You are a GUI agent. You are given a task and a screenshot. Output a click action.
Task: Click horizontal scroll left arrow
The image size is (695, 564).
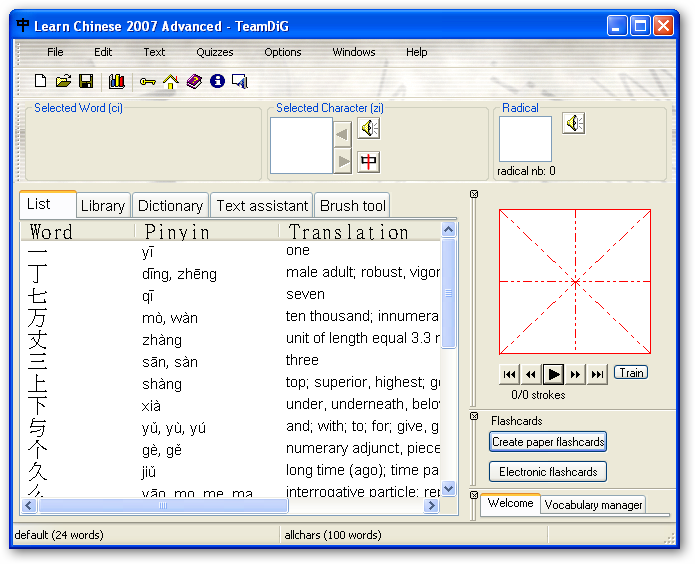[x=29, y=505]
